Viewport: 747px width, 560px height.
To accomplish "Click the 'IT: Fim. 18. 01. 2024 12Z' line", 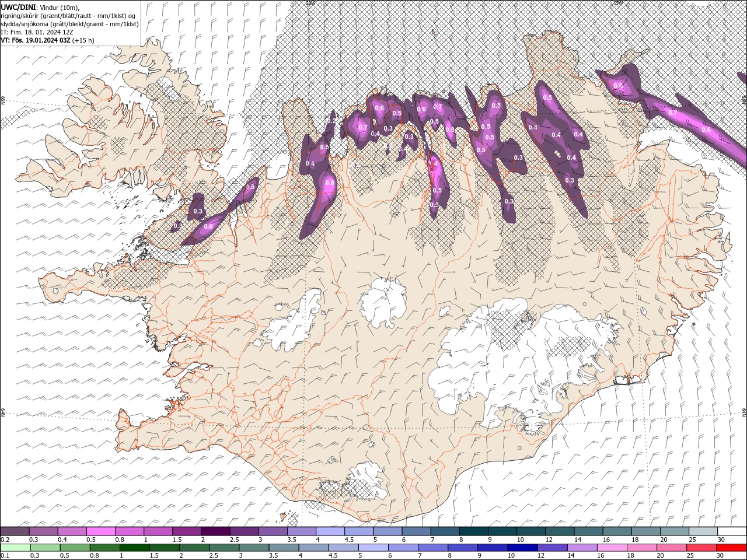I will 37,32.
